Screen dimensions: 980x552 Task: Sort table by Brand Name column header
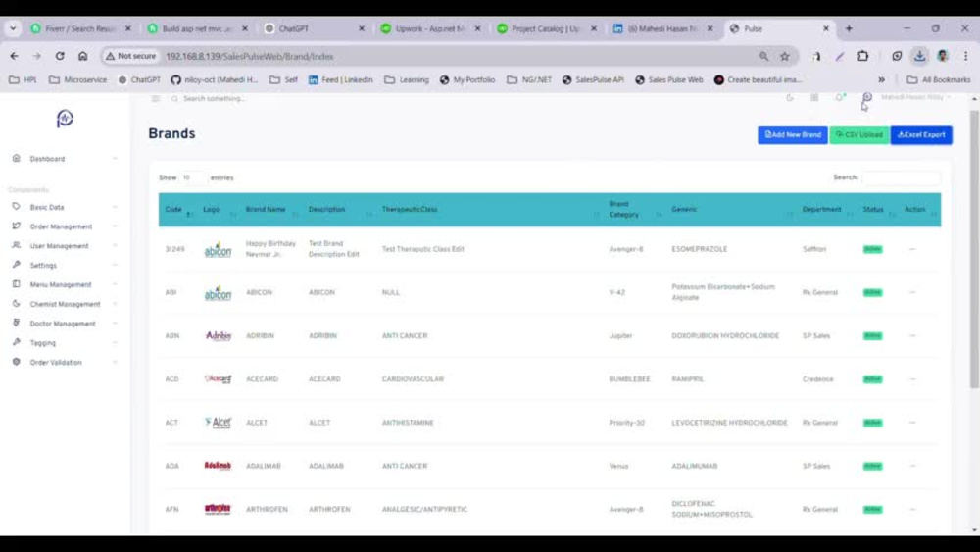pos(271,210)
